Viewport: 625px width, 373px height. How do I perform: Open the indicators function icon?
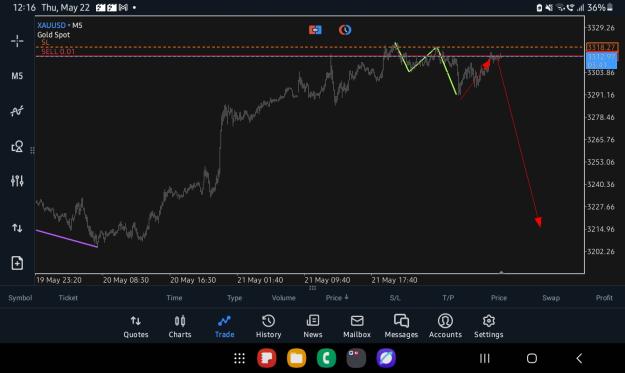[x=17, y=111]
